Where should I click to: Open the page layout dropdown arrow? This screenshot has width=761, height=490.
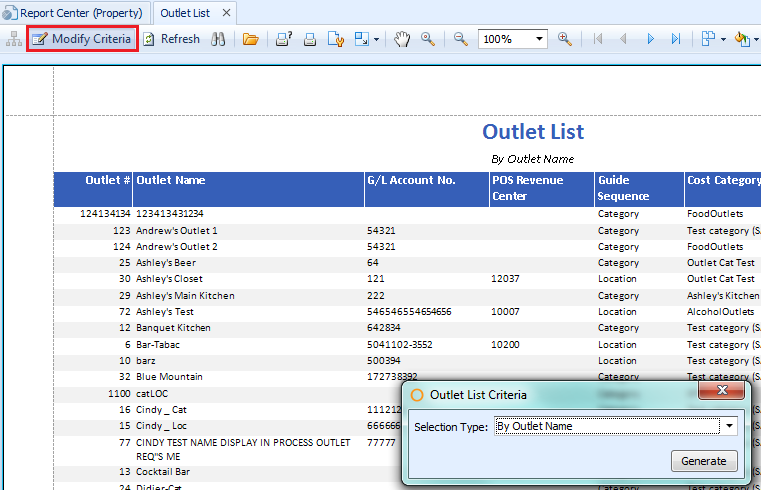[723, 40]
